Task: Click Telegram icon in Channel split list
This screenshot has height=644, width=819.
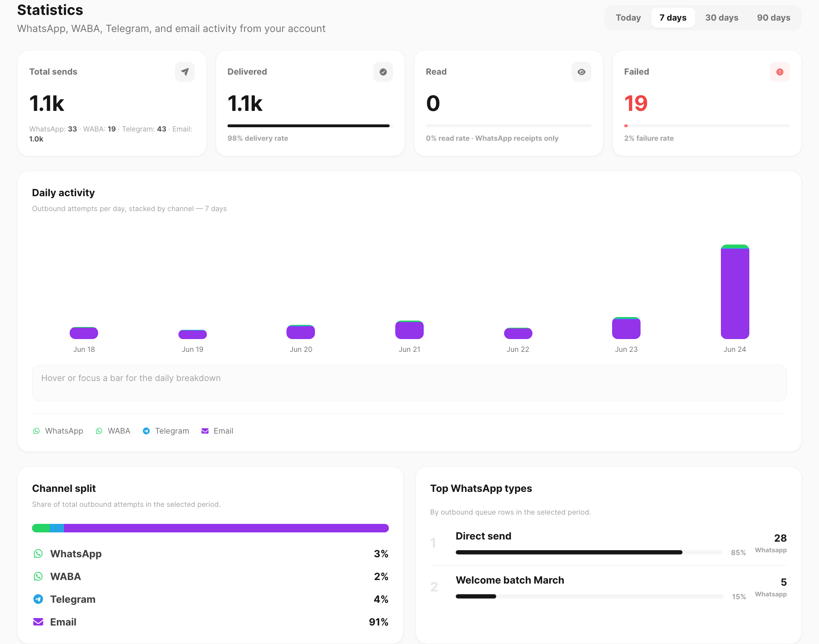Action: coord(38,599)
